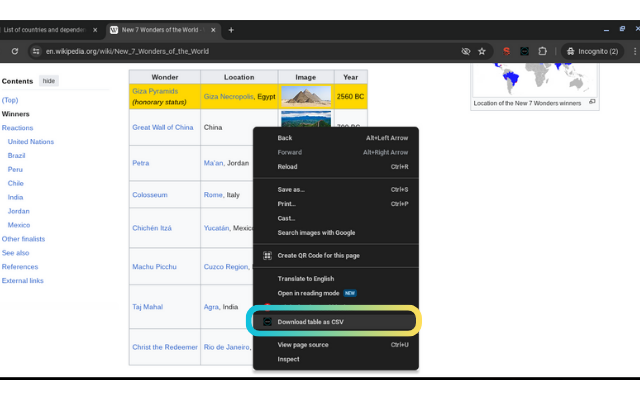Viewport: 640px width, 400px height.
Task: Open a new tab with the plus button
Action: point(231,30)
